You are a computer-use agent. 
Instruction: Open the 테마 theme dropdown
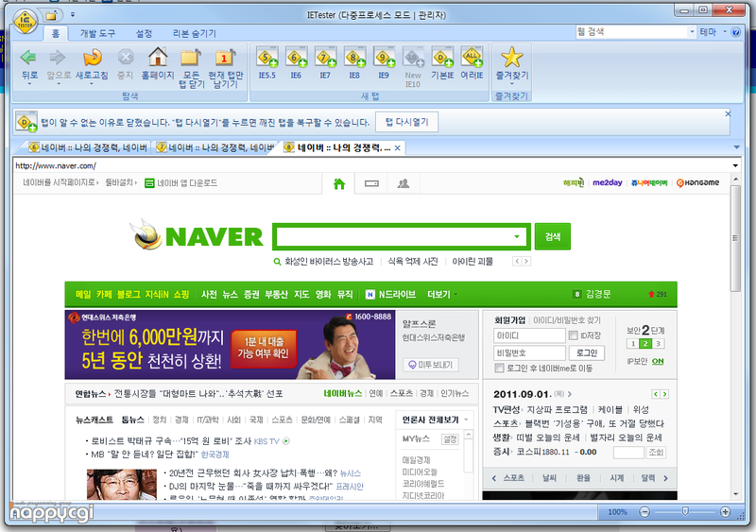tap(713, 32)
